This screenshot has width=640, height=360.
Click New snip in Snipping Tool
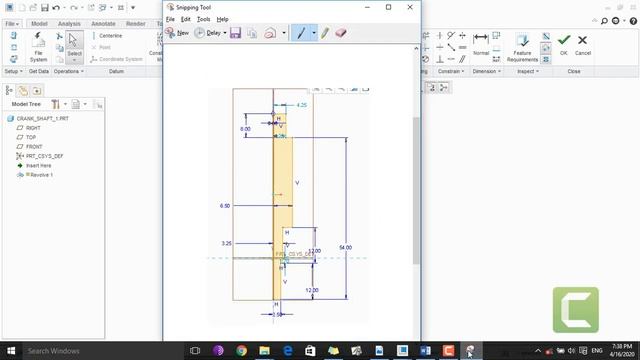[178, 33]
